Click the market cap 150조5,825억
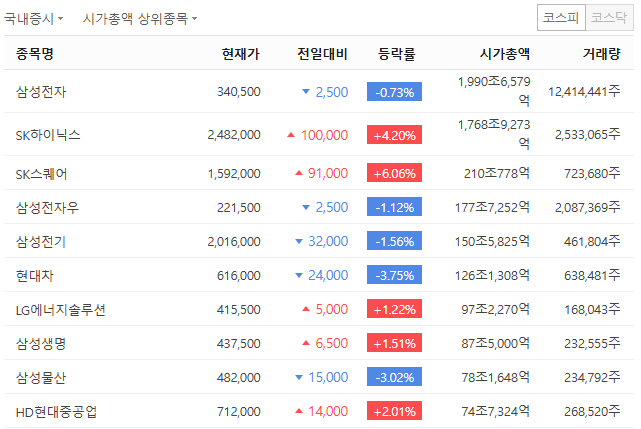641x429 pixels. [x=493, y=241]
